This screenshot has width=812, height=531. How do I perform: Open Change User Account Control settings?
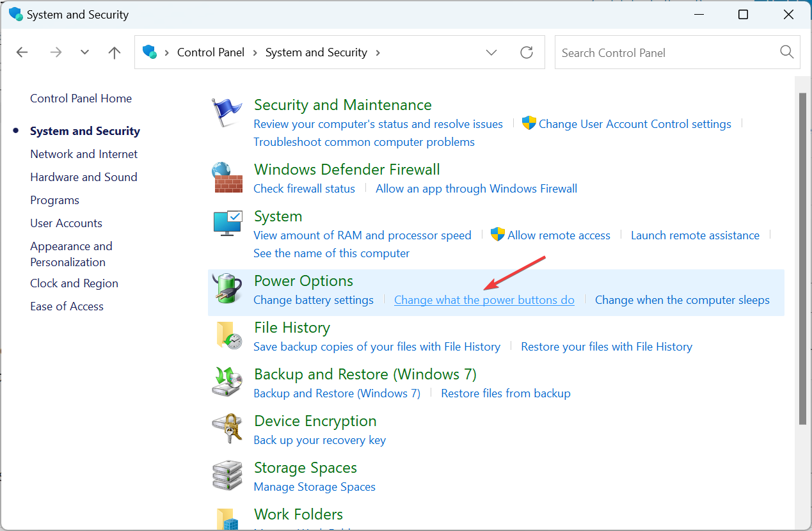(x=635, y=124)
